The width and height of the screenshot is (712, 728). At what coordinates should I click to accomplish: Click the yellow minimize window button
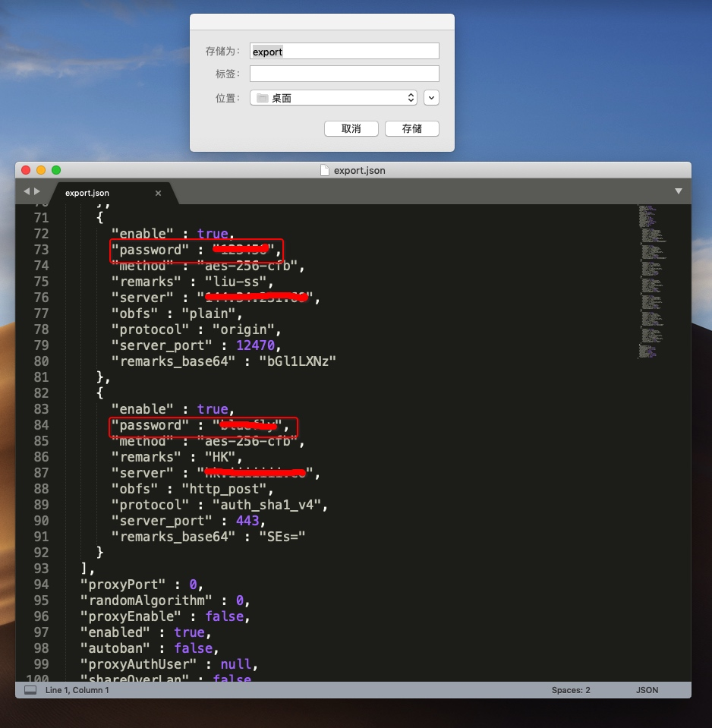(41, 170)
